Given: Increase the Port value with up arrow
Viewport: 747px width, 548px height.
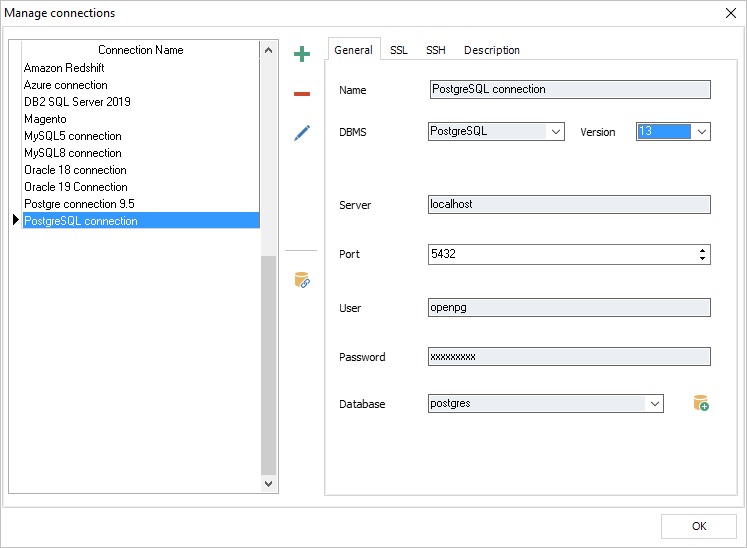Looking at the screenshot, I should 702,250.
